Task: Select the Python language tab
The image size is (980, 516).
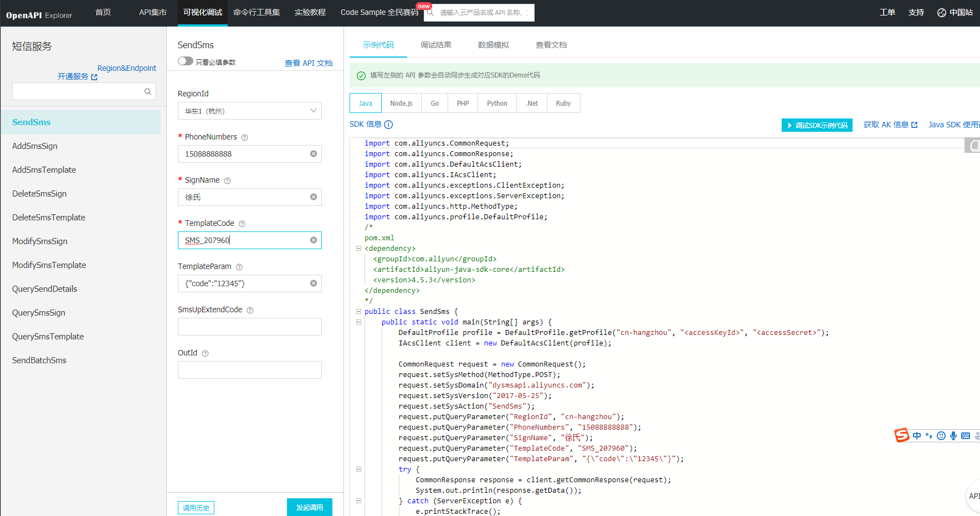Action: point(497,104)
